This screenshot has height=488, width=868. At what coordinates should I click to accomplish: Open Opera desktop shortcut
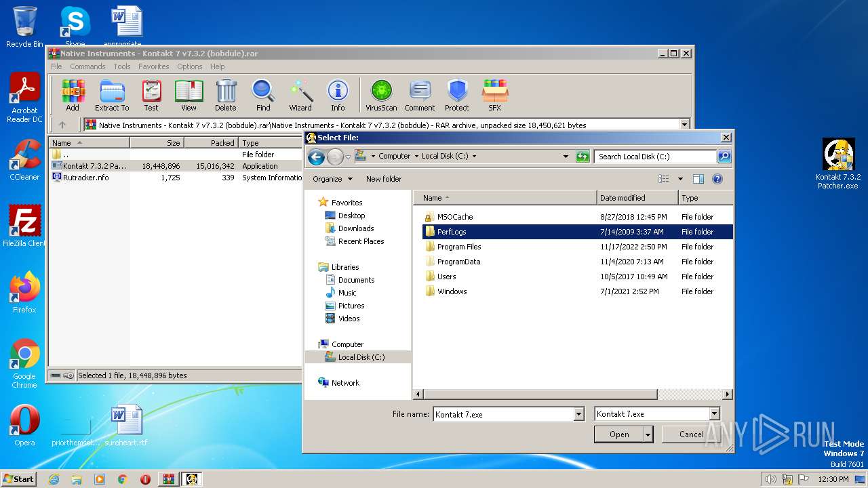click(24, 426)
